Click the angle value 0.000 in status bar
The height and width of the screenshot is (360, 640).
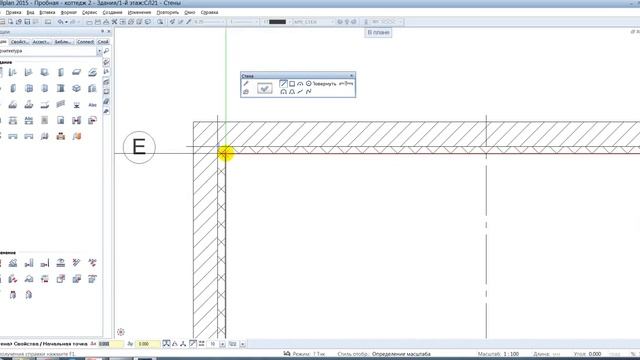click(595, 354)
